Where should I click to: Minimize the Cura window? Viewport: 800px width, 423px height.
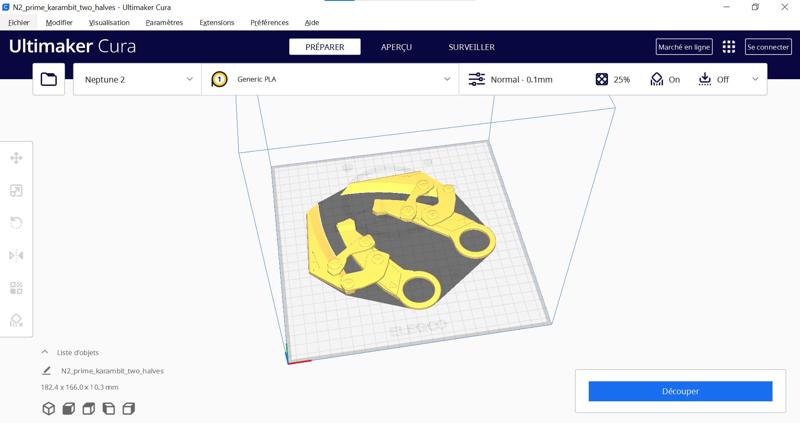click(x=727, y=7)
